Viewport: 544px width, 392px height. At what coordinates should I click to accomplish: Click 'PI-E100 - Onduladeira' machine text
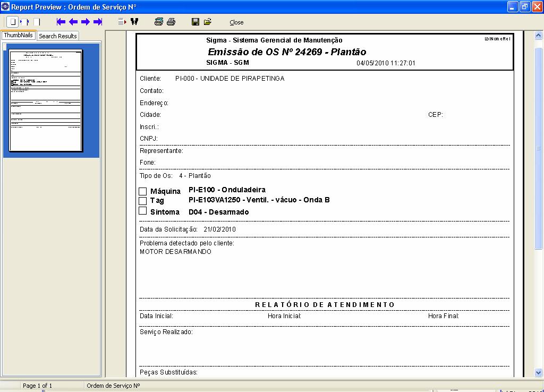tap(227, 190)
